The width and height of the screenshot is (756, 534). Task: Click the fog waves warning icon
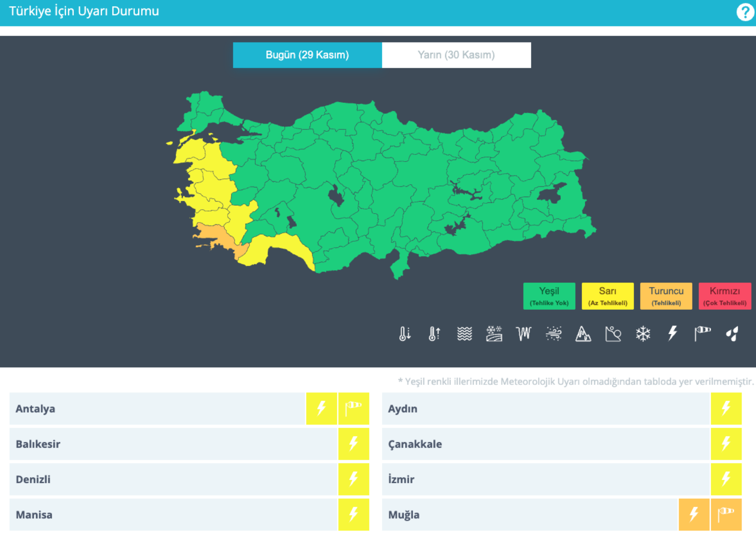tap(464, 333)
